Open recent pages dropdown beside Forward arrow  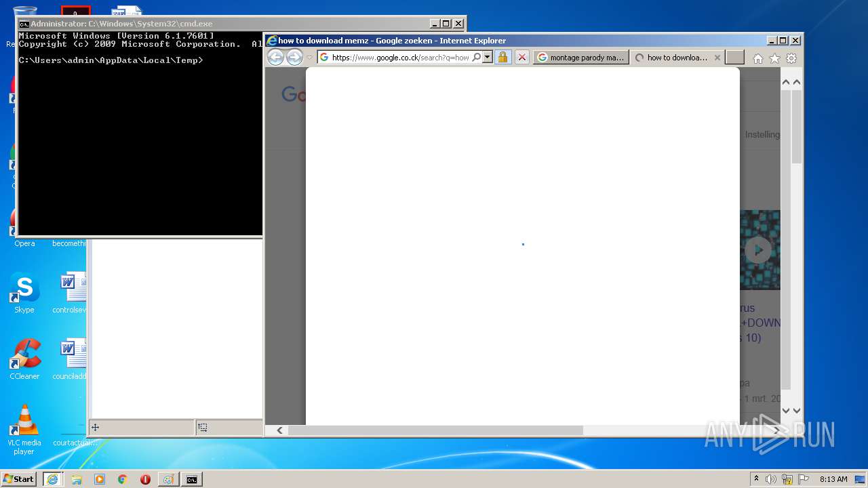(310, 58)
